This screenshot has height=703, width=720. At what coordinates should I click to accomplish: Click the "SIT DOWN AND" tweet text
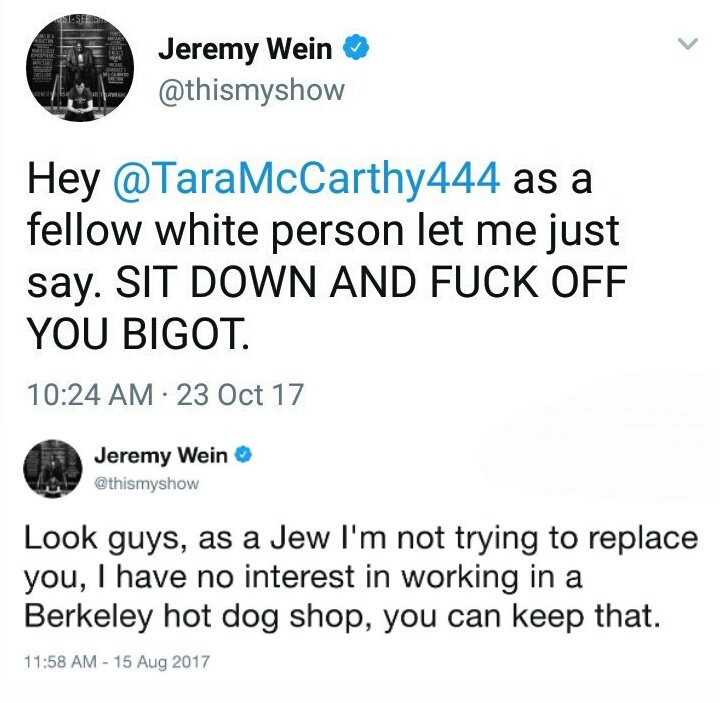(x=267, y=281)
